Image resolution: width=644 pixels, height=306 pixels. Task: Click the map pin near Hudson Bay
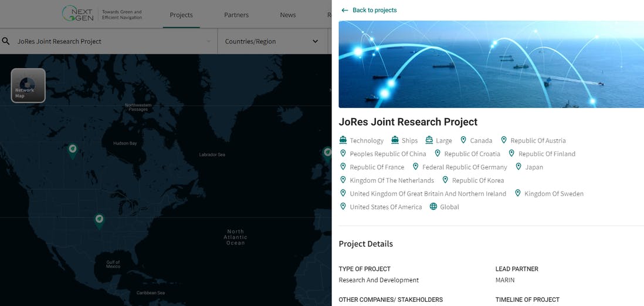point(73,150)
